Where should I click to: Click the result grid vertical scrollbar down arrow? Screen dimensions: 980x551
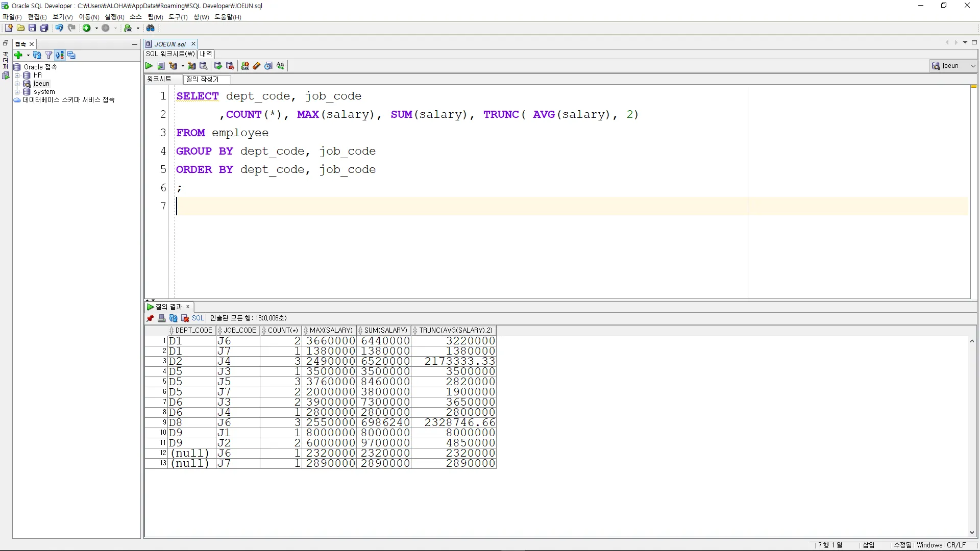(x=972, y=533)
